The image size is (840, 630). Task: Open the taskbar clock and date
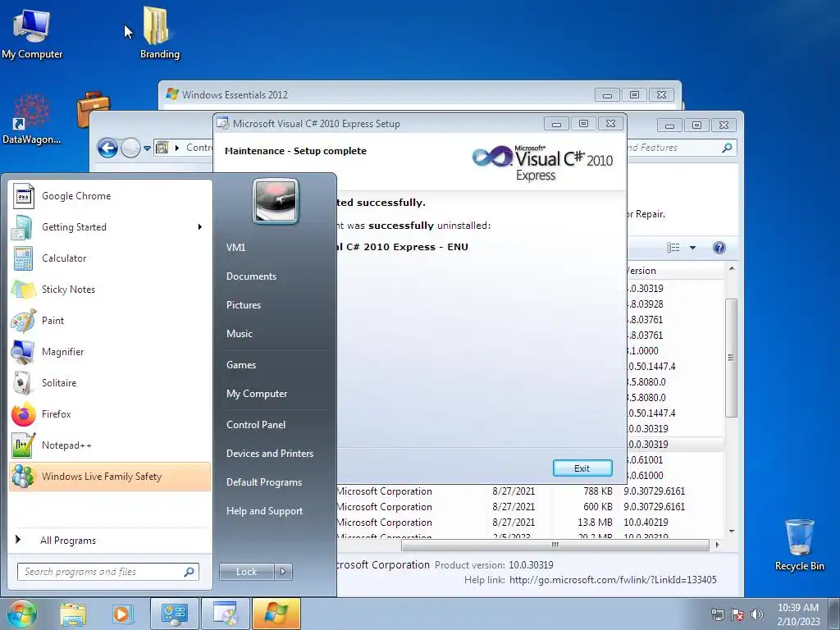[798, 614]
